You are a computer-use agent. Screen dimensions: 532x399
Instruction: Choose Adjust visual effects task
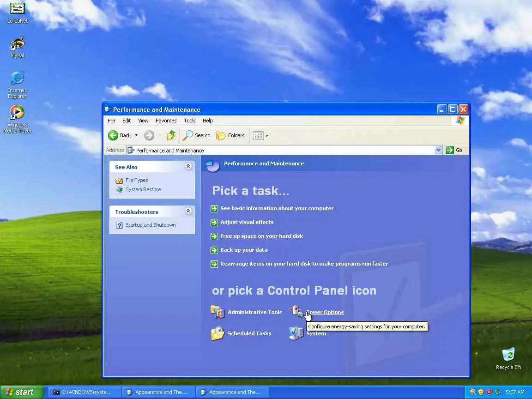247,222
